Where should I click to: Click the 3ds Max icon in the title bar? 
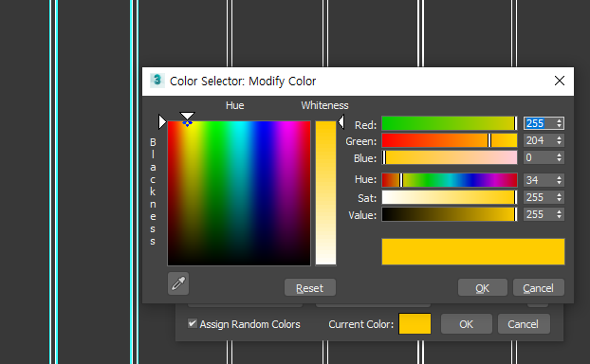tap(157, 81)
